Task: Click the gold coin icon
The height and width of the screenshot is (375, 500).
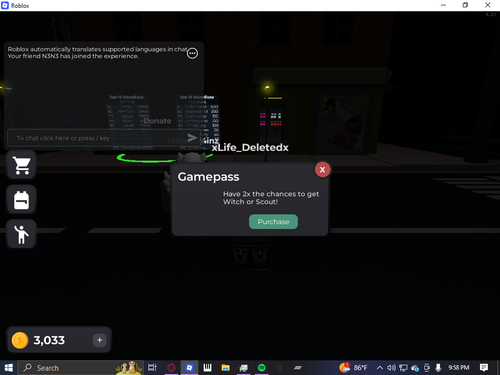Action: tap(20, 340)
